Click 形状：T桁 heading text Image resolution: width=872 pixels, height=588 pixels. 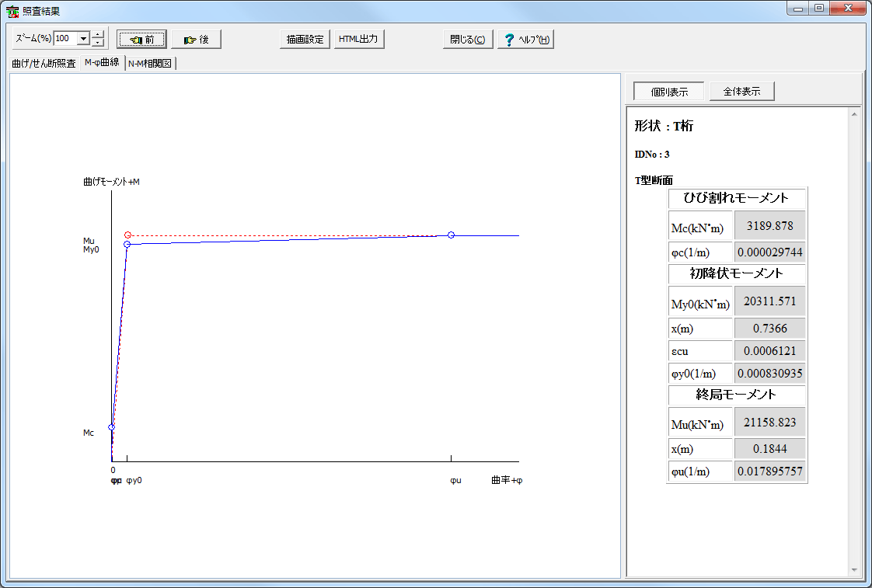[x=664, y=126]
